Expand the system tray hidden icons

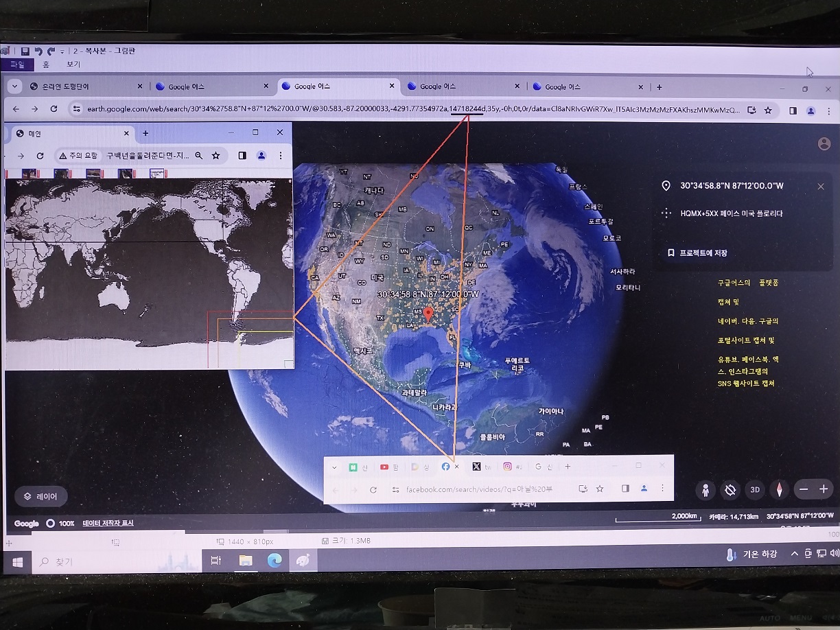click(x=795, y=554)
